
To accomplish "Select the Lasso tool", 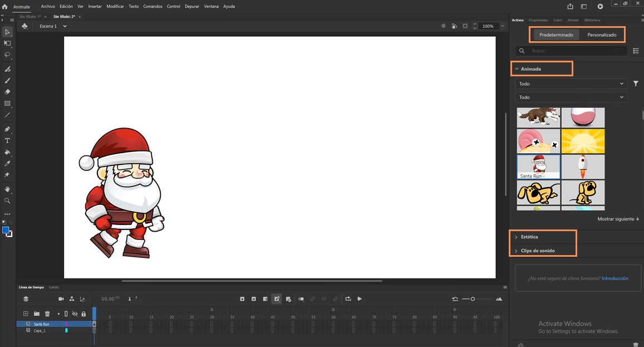I will pyautogui.click(x=7, y=55).
